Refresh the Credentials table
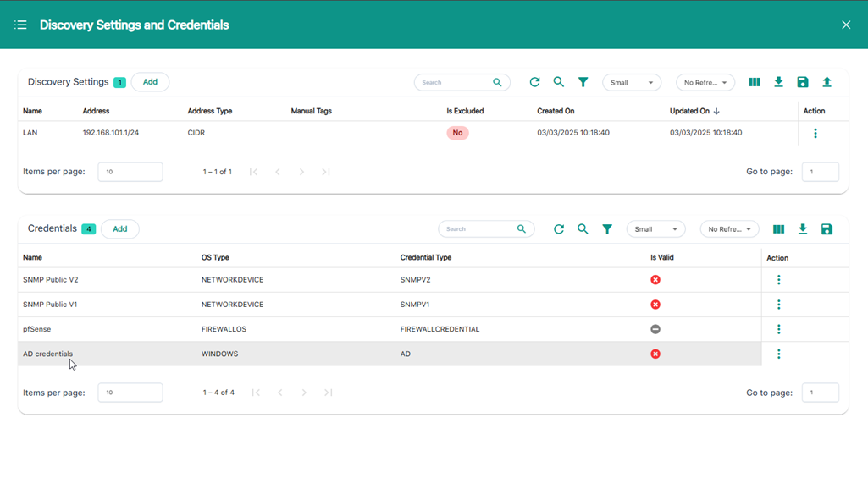This screenshot has height=489, width=868. coord(558,229)
